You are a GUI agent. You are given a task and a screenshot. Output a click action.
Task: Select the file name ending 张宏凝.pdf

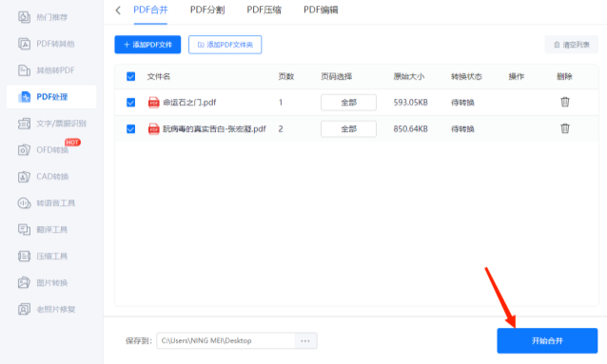coord(214,129)
